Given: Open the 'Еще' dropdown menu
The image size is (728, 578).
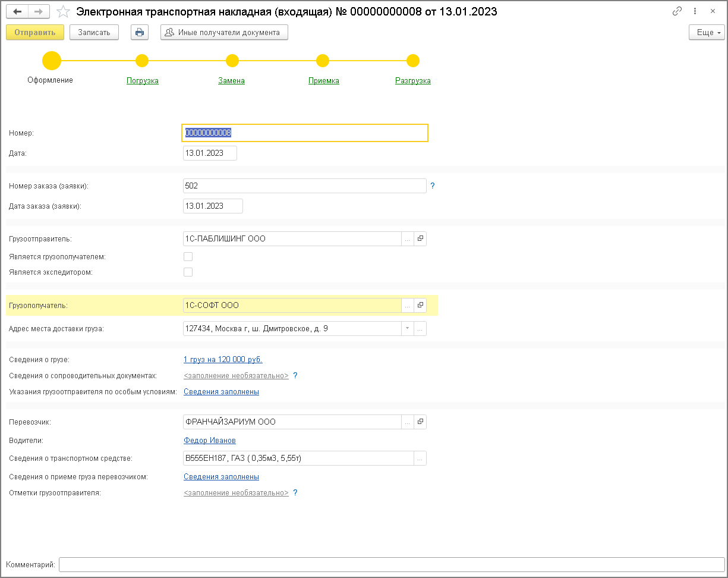Looking at the screenshot, I should click(707, 32).
